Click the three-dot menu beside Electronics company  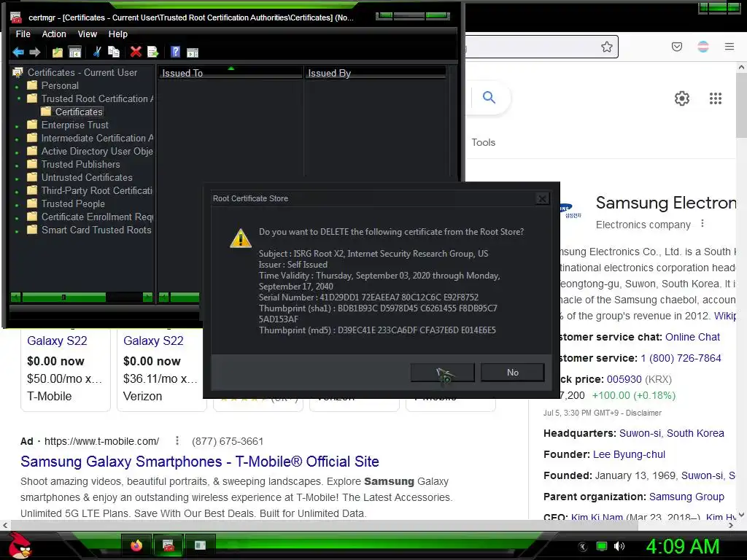(x=703, y=224)
